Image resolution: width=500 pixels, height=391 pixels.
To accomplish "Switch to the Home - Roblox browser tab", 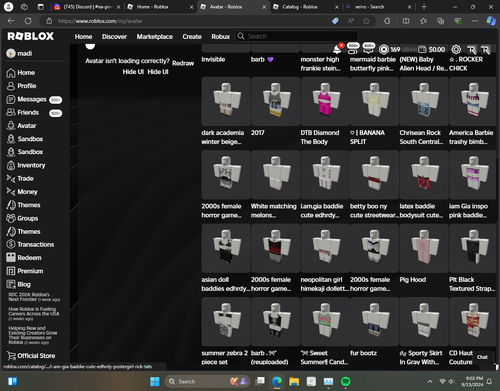I will [x=160, y=7].
